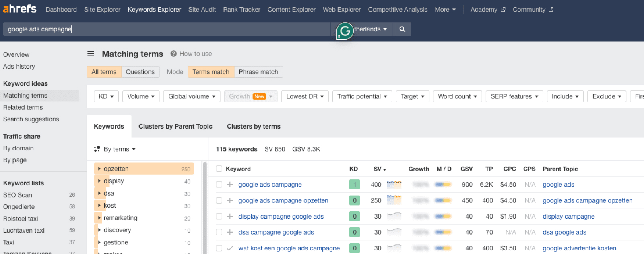The image size is (644, 254).
Task: Open Related terms in sidebar
Action: tap(23, 107)
